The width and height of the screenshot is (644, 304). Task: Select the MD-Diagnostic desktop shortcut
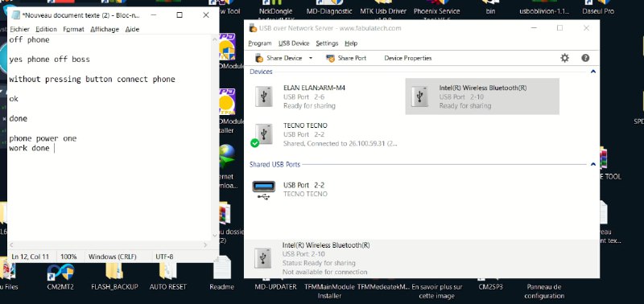[x=329, y=8]
